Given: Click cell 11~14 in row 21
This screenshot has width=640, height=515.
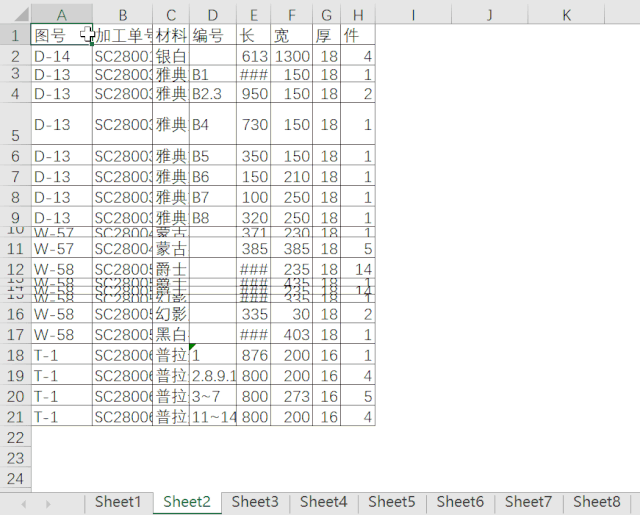Looking at the screenshot, I should 213,417.
